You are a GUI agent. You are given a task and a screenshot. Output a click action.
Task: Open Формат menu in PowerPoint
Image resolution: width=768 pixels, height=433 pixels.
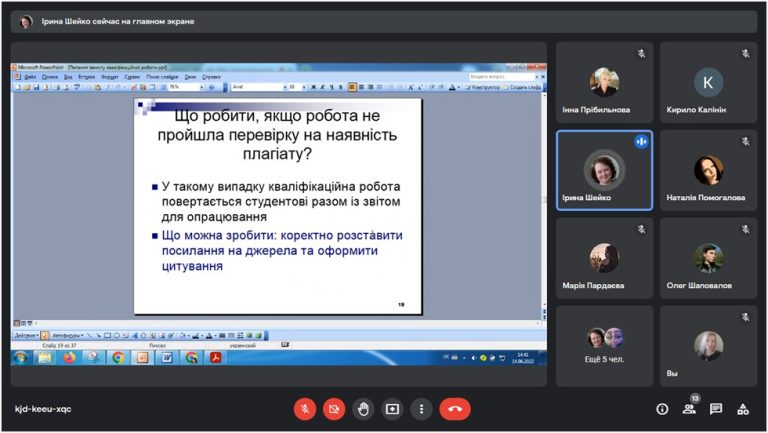pyautogui.click(x=110, y=77)
